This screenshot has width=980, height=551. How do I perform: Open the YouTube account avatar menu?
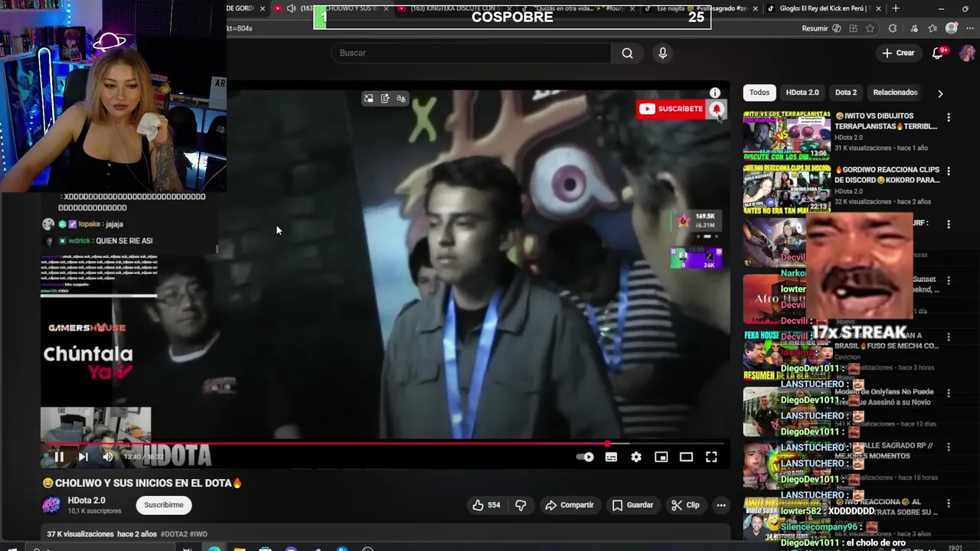click(x=967, y=53)
